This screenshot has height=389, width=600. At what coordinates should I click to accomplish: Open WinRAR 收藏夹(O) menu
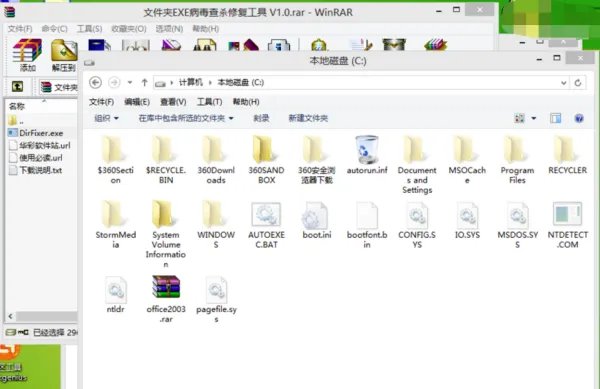pyautogui.click(x=129, y=29)
